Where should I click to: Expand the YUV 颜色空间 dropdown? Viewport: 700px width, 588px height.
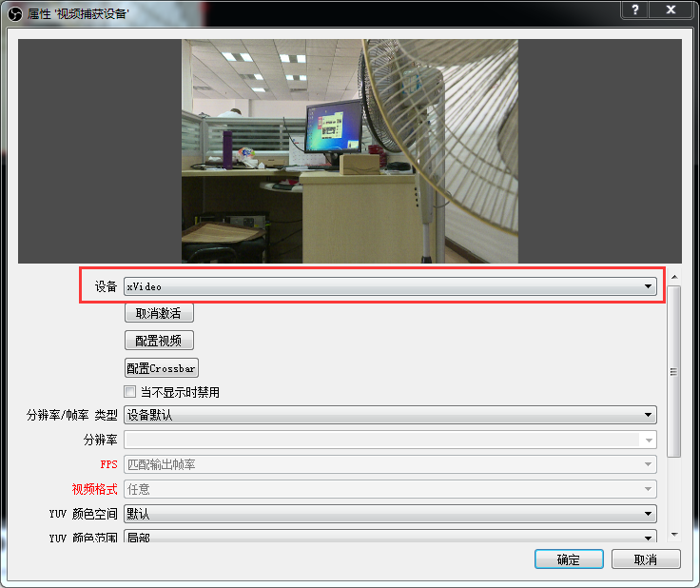click(390, 514)
